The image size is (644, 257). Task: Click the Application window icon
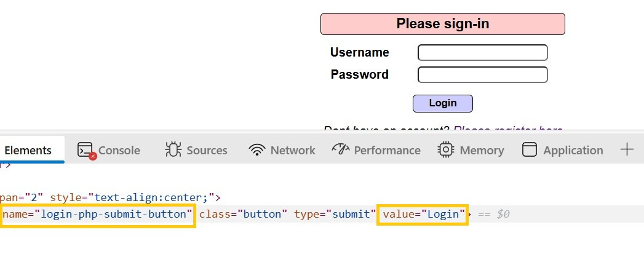[529, 150]
